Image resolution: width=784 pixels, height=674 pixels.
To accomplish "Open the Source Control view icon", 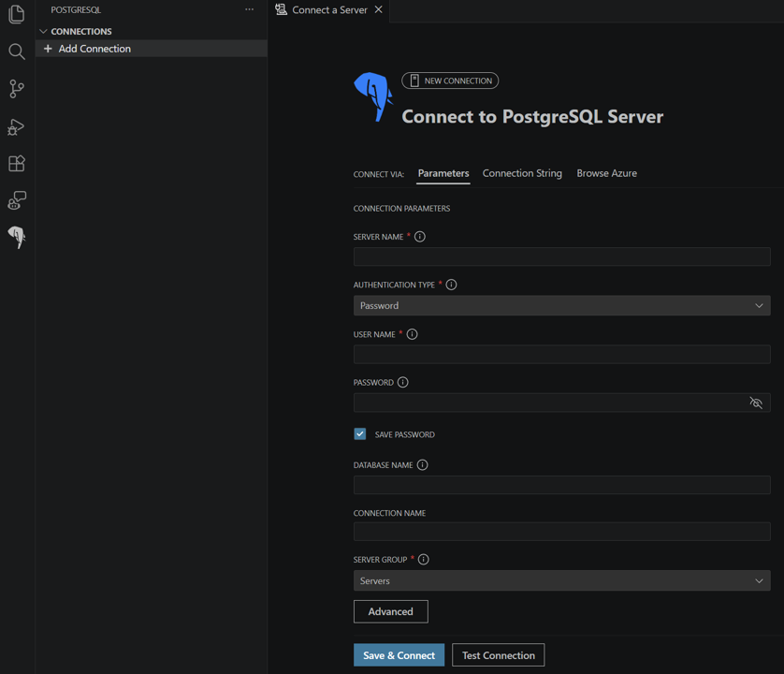I will [17, 89].
